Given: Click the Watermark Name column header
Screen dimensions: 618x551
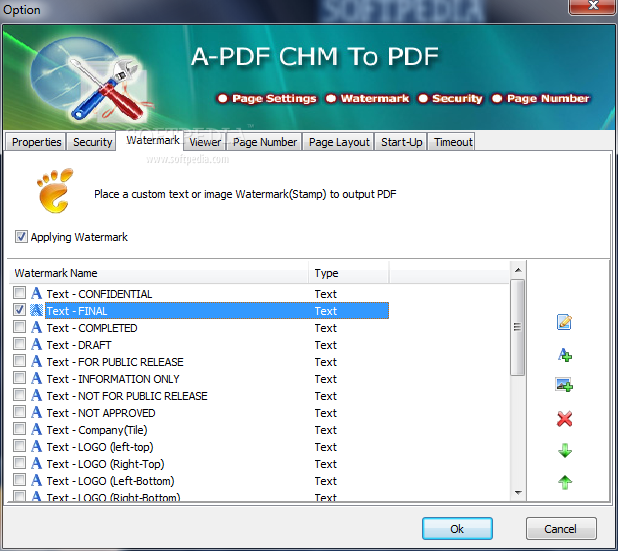Looking at the screenshot, I should (159, 273).
